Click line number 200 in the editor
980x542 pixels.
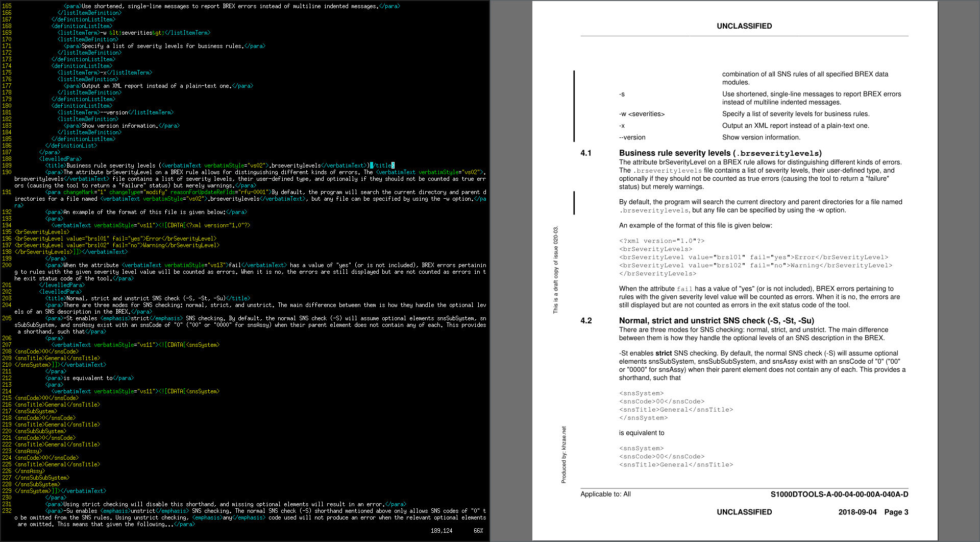7,265
